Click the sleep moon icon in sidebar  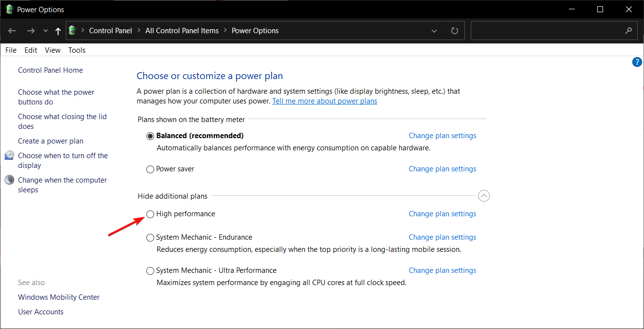pos(10,180)
